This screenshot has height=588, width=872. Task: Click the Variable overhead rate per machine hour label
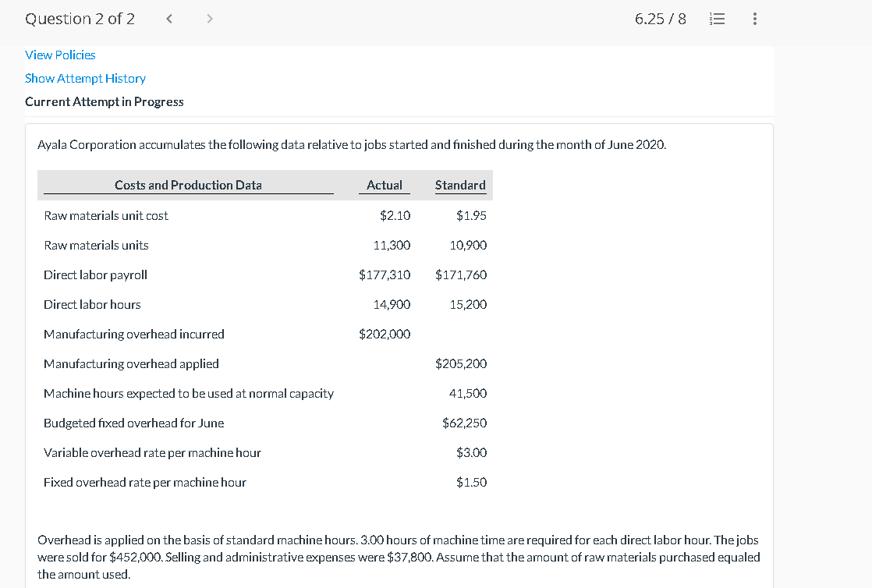click(152, 453)
